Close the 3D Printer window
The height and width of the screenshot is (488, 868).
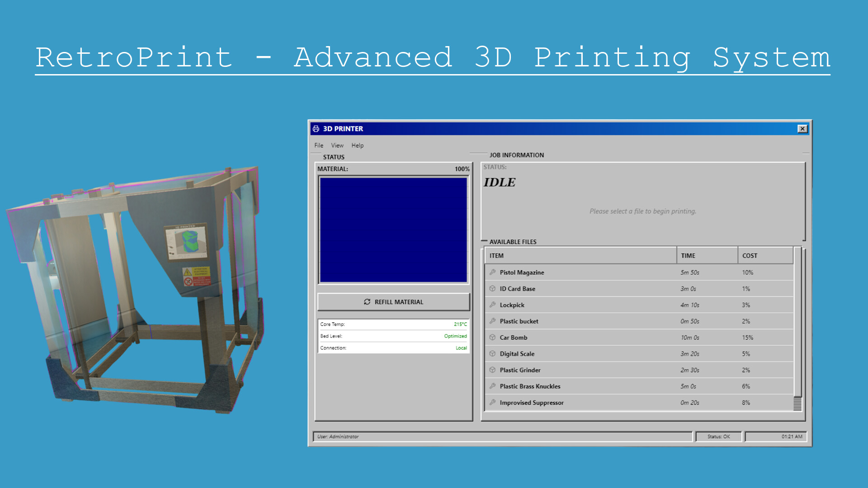[x=802, y=129]
